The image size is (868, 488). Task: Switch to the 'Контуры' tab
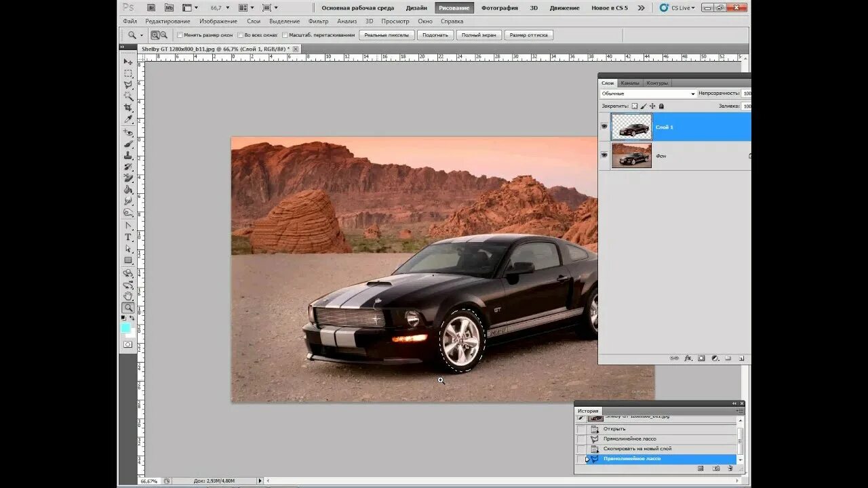(656, 83)
